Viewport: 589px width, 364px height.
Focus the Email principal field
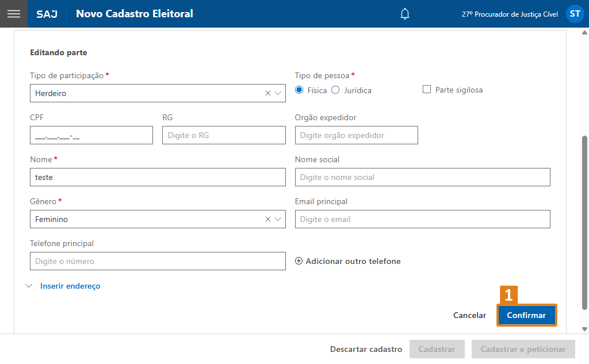click(x=422, y=219)
